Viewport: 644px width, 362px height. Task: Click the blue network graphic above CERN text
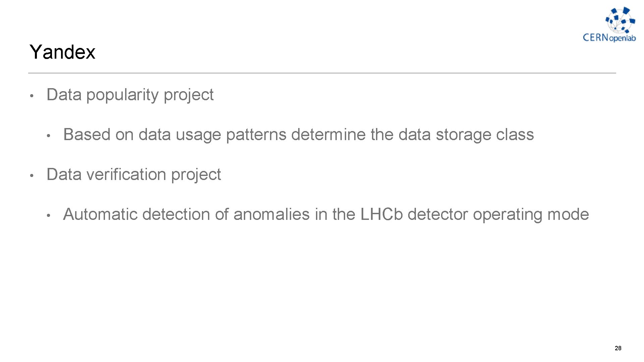(x=620, y=19)
